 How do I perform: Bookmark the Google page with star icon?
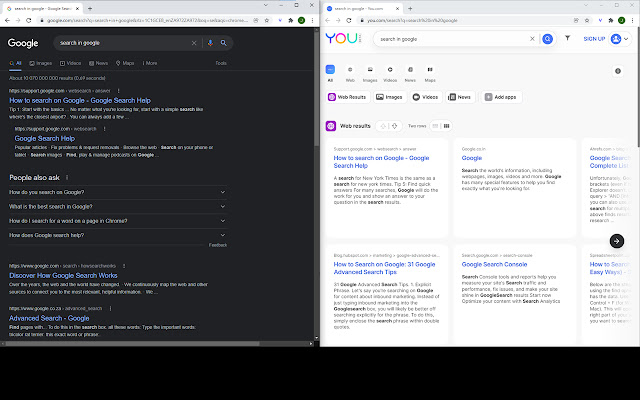click(267, 20)
